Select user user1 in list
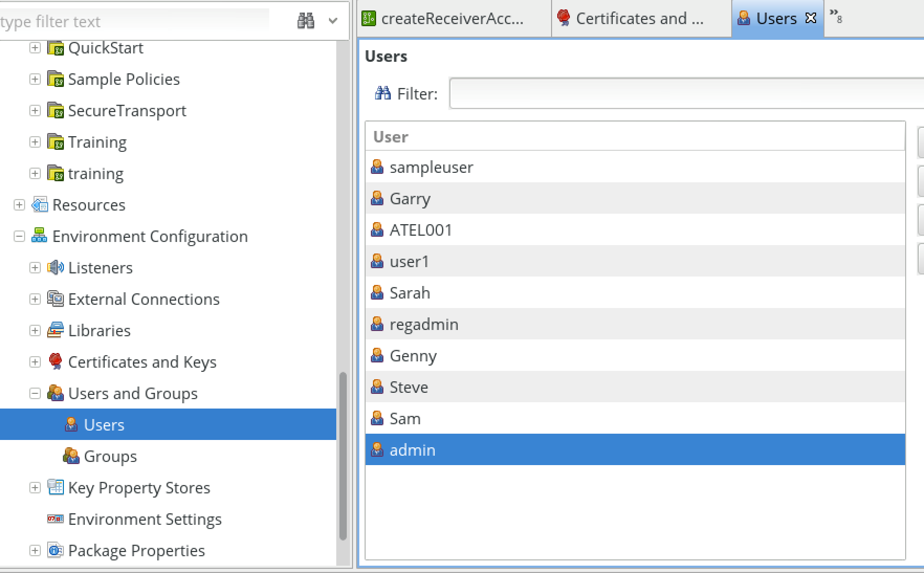The image size is (924, 573). point(635,261)
